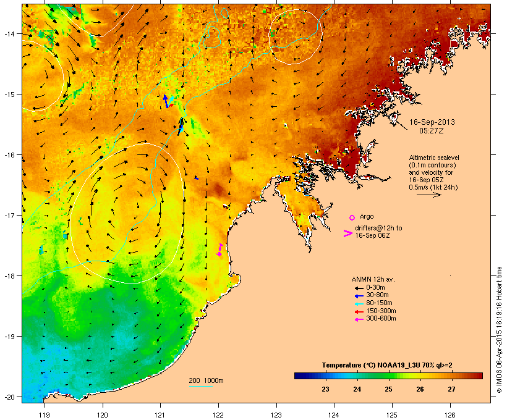
Task: Click the magenta Argo circle marker in legend
Action: pyautogui.click(x=352, y=217)
